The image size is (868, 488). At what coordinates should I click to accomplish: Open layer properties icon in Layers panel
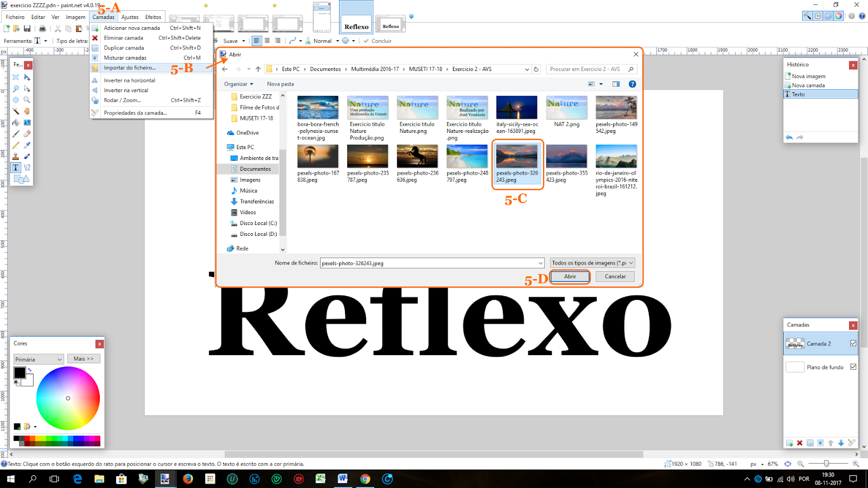click(852, 443)
